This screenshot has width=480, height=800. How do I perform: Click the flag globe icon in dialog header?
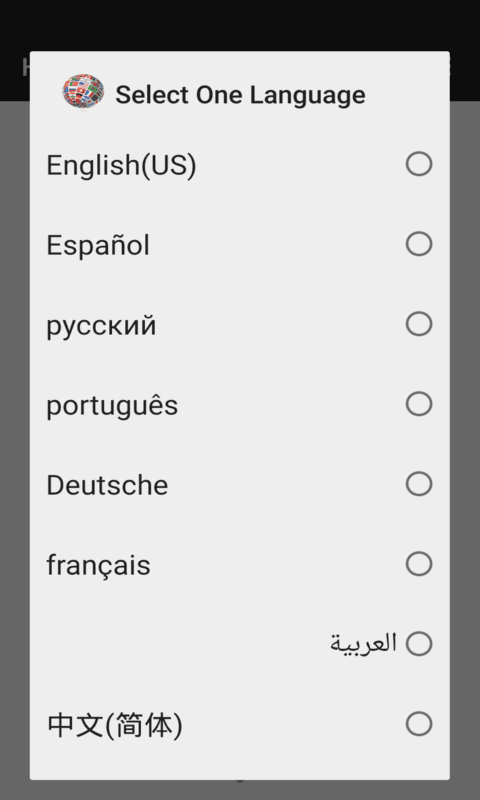coord(83,92)
